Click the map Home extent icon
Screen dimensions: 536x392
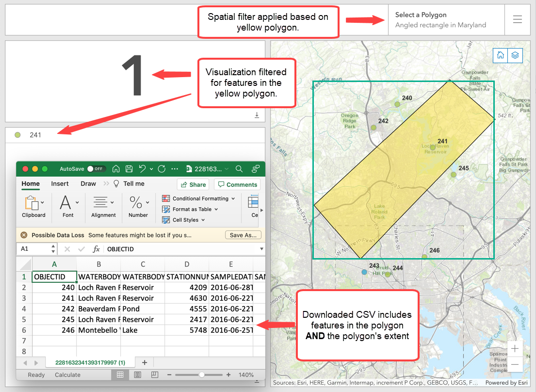pos(500,55)
